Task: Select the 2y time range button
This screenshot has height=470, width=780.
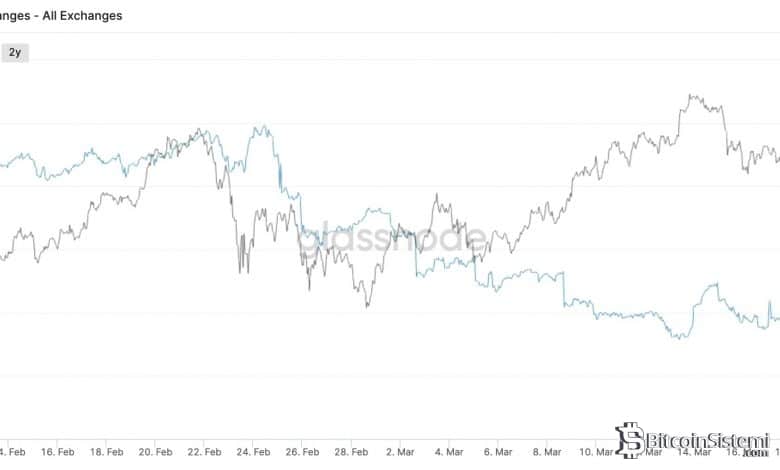Action: [x=15, y=52]
